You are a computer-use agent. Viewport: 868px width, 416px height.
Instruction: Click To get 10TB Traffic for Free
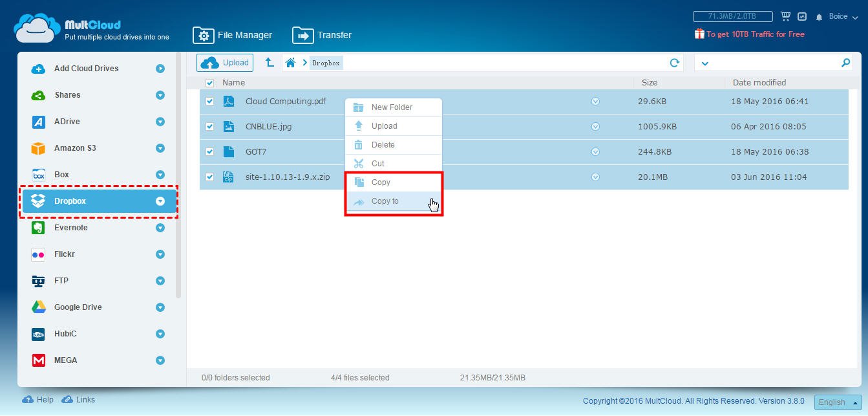click(x=756, y=34)
